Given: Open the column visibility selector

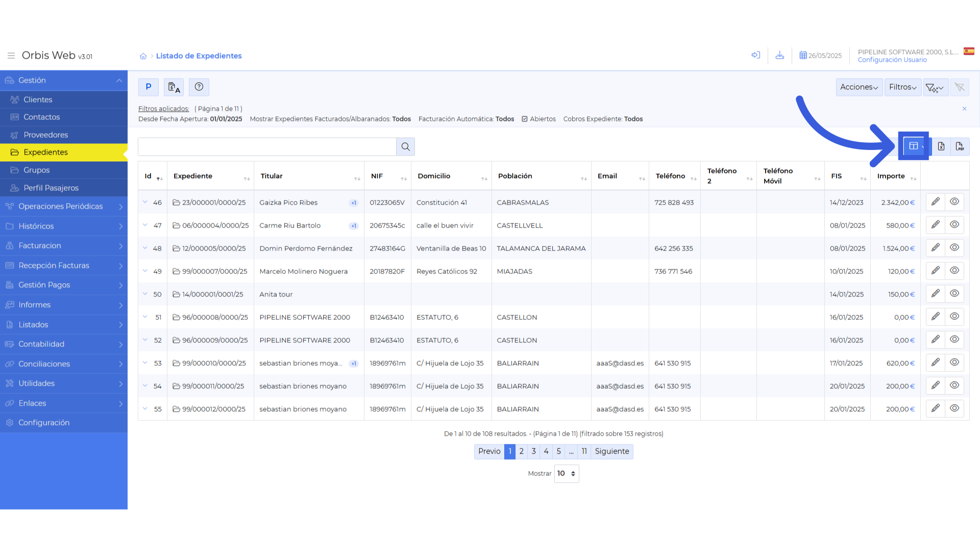Looking at the screenshot, I should pos(916,146).
